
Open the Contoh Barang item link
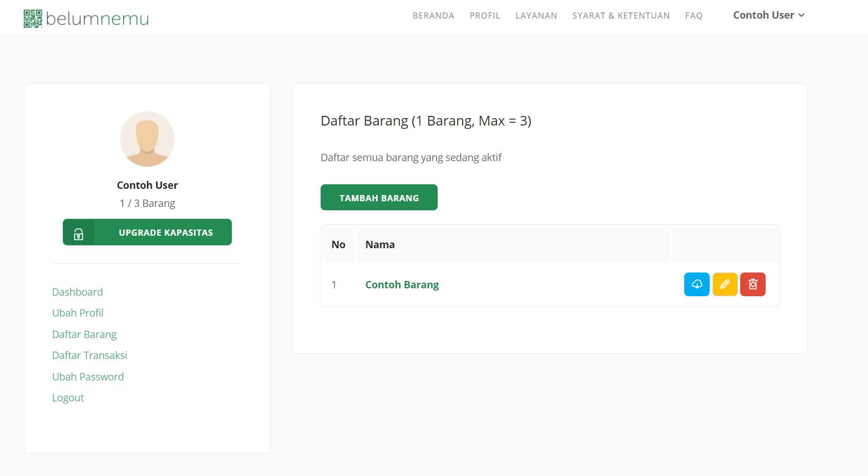click(x=402, y=284)
